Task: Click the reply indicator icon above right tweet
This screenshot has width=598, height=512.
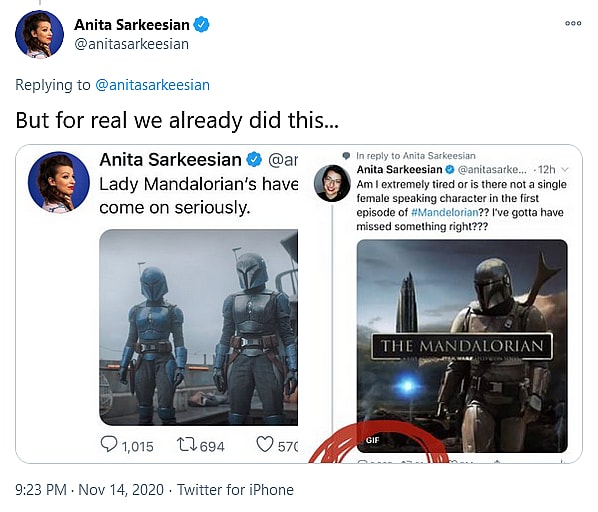Action: (x=346, y=155)
